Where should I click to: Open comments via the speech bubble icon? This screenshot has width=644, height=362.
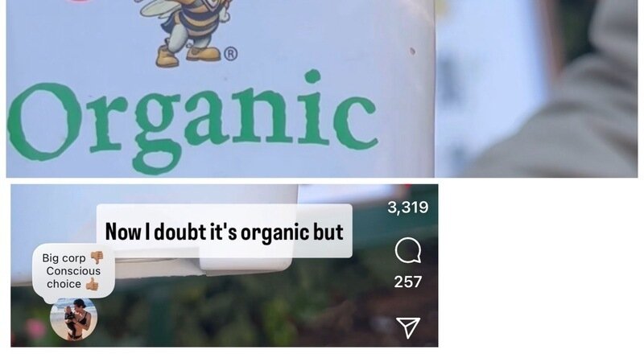(x=408, y=250)
